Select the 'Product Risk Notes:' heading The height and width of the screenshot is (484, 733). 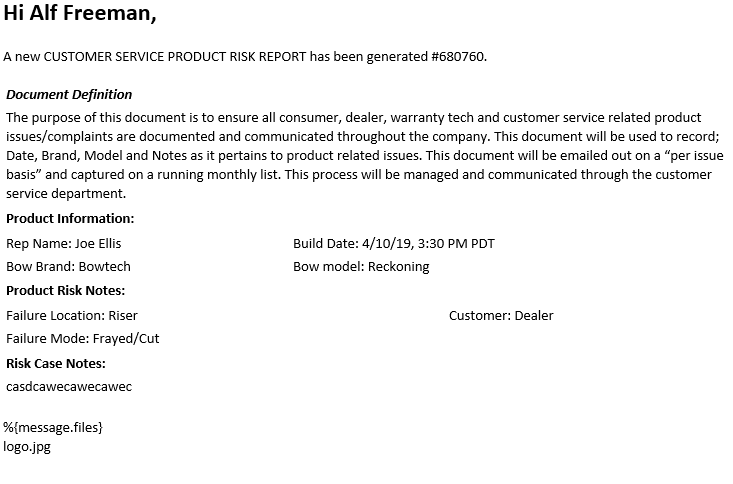tap(65, 290)
